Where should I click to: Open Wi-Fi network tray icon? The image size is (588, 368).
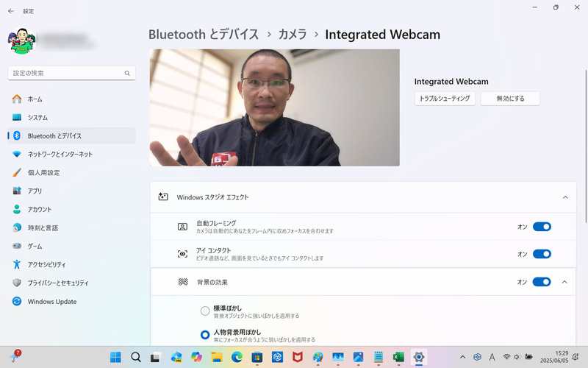pyautogui.click(x=506, y=357)
